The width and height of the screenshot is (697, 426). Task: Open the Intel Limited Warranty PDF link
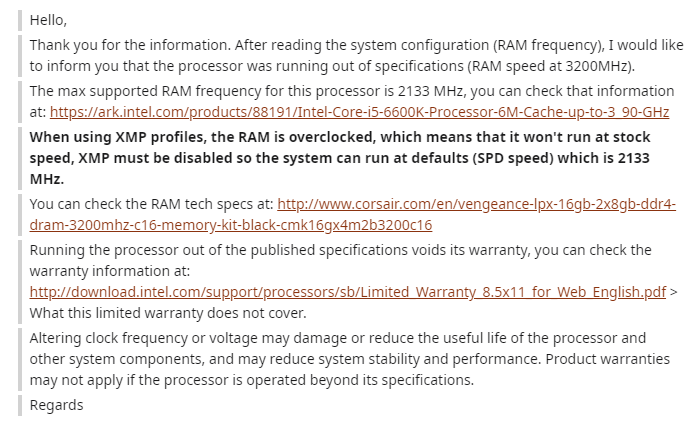click(x=348, y=292)
